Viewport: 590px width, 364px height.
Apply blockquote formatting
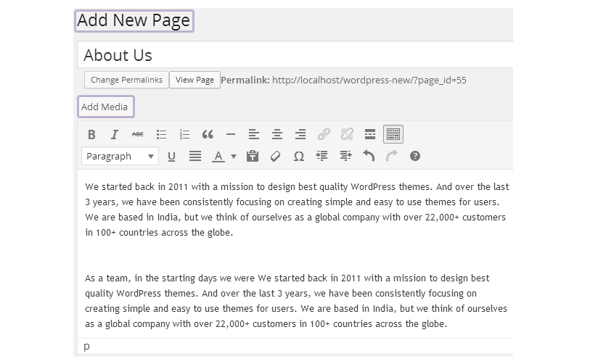click(208, 134)
